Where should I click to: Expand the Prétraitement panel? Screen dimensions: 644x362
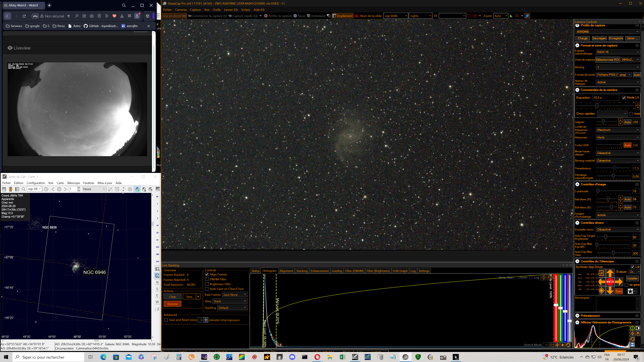click(577, 316)
